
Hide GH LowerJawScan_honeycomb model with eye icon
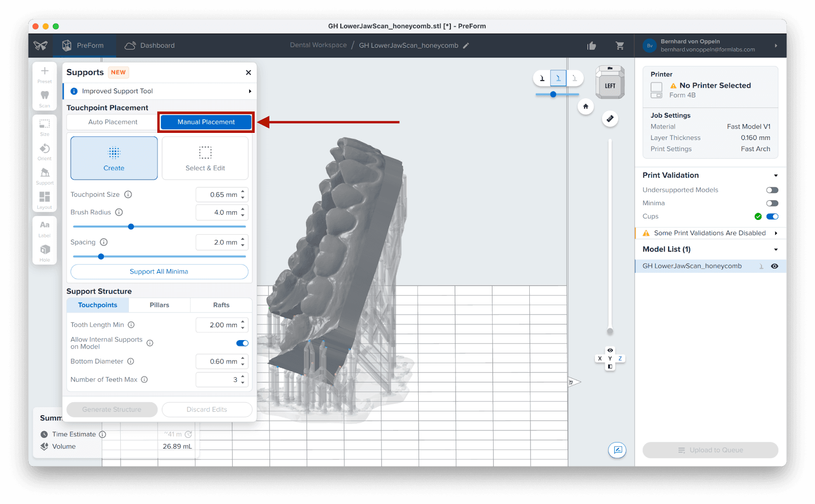(774, 266)
